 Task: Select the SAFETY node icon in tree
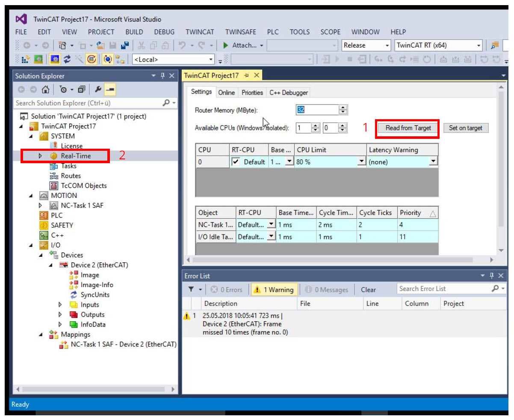coord(44,225)
